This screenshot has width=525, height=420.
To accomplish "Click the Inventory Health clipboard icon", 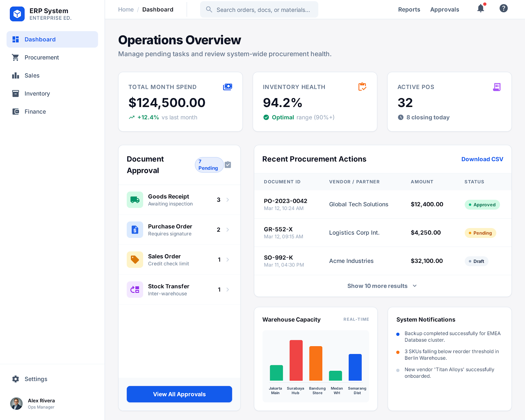I will pos(362,87).
